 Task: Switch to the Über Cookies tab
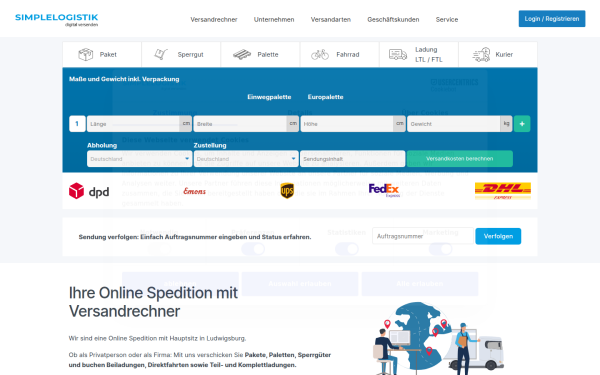click(425, 112)
